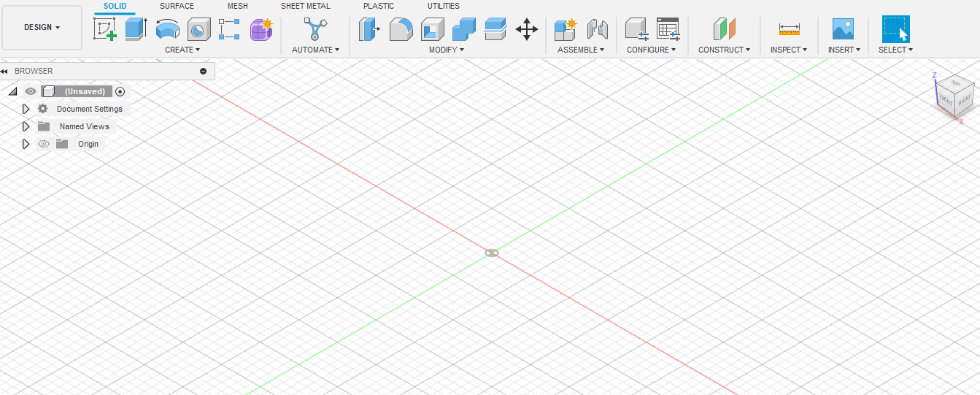Select the Revolve tool
980x395 pixels.
(x=168, y=29)
